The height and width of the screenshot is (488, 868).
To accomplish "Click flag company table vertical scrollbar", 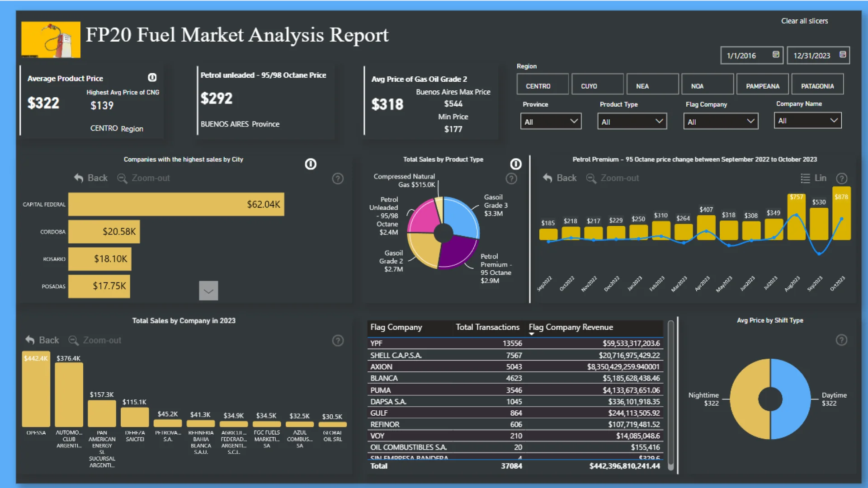I will tap(671, 395).
